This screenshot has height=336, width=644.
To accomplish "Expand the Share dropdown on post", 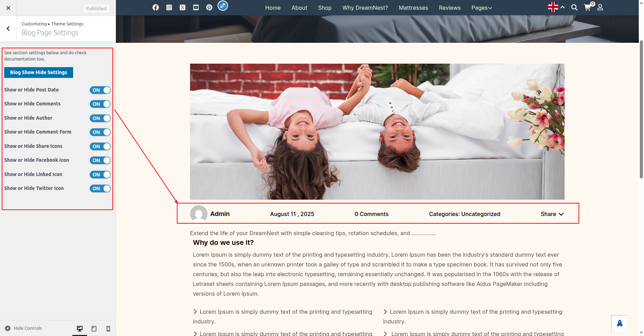I will [x=552, y=214].
